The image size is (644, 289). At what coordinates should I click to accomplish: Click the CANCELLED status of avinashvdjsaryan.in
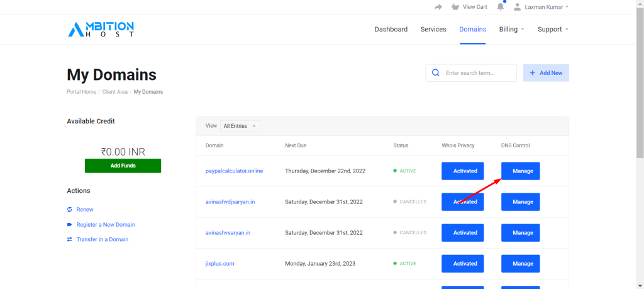tap(410, 202)
